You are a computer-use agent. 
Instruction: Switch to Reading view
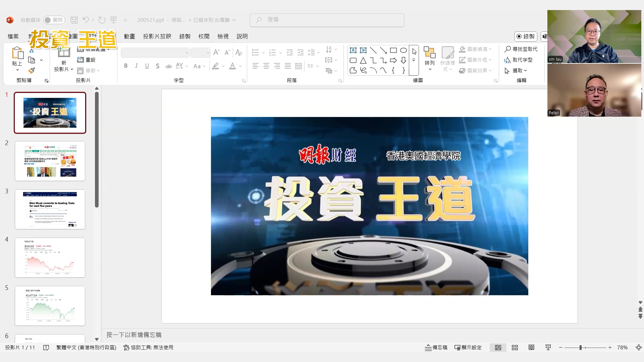532,348
